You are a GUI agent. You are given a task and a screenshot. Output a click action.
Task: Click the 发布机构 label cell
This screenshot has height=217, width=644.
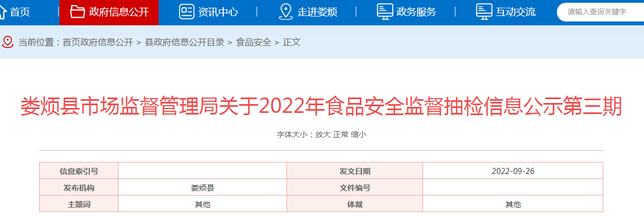(79, 188)
